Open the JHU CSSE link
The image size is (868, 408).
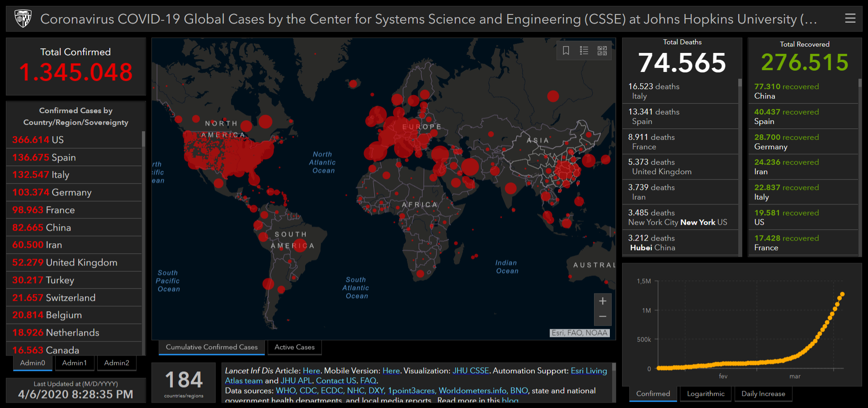[471, 370]
